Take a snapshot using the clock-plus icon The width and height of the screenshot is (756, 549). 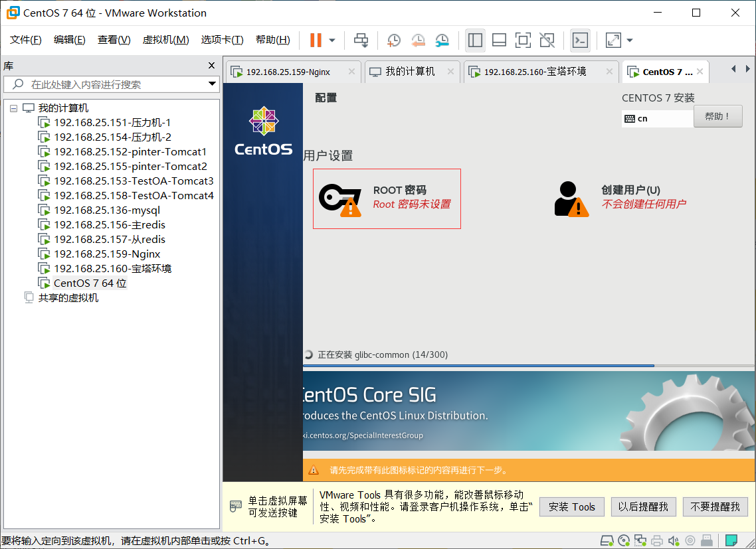[x=394, y=40]
